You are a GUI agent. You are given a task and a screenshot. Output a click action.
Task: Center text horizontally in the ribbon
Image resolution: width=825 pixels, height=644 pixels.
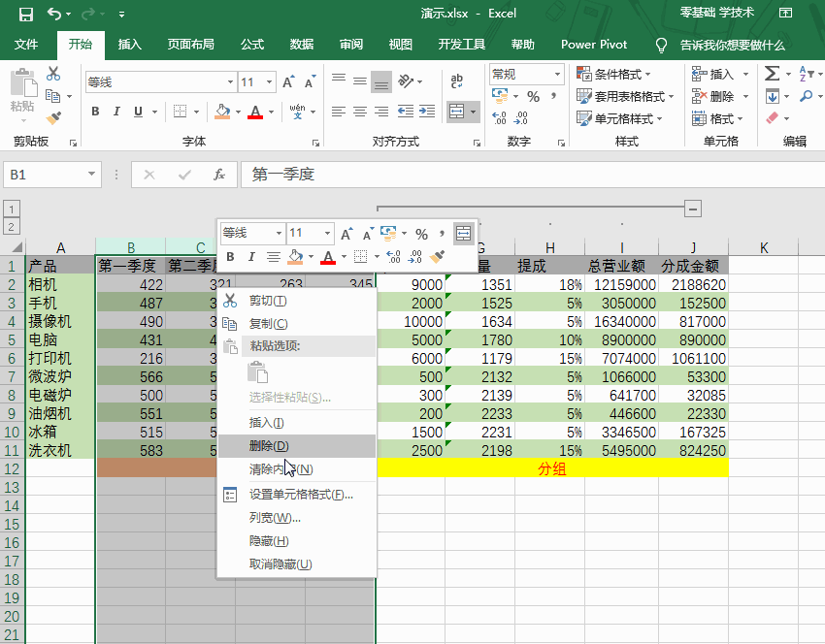(x=360, y=112)
